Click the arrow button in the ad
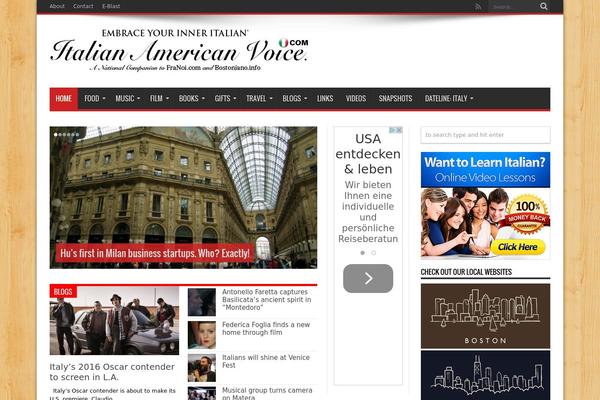600x400 pixels. (x=368, y=278)
